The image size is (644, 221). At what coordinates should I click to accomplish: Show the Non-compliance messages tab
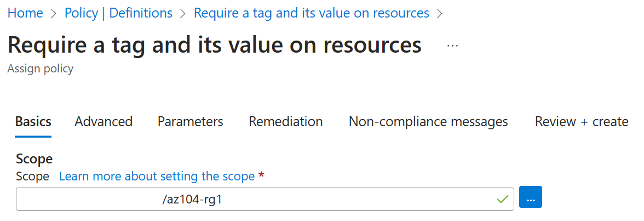pos(428,121)
